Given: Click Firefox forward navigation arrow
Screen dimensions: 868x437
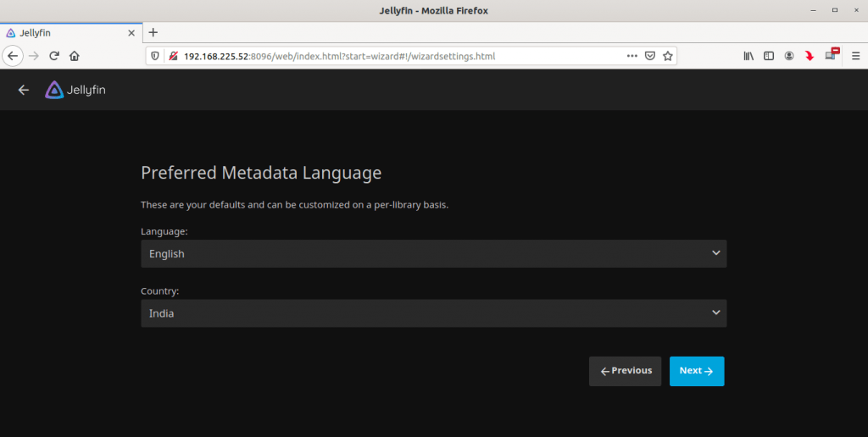Looking at the screenshot, I should pos(34,56).
